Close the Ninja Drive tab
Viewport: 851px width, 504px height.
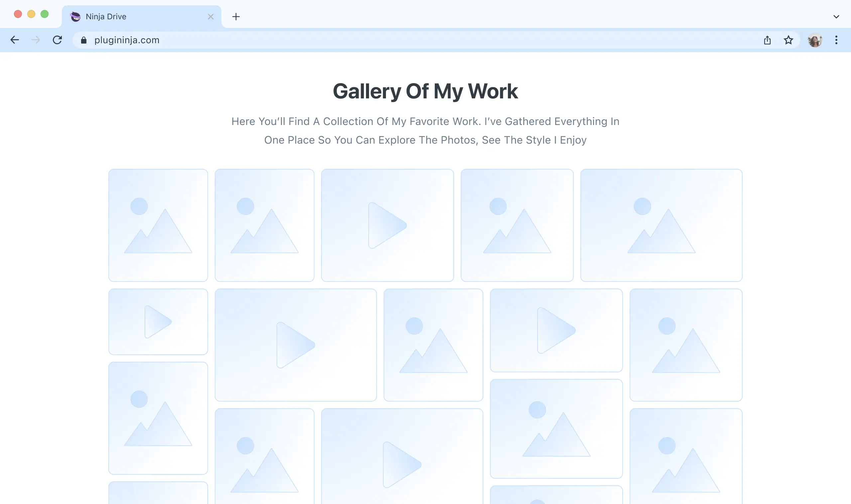point(210,17)
